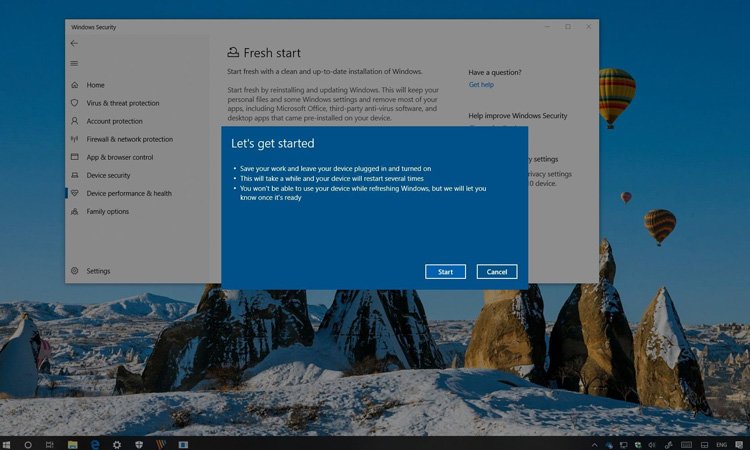
Task: Open the Account protection person icon
Action: (75, 121)
